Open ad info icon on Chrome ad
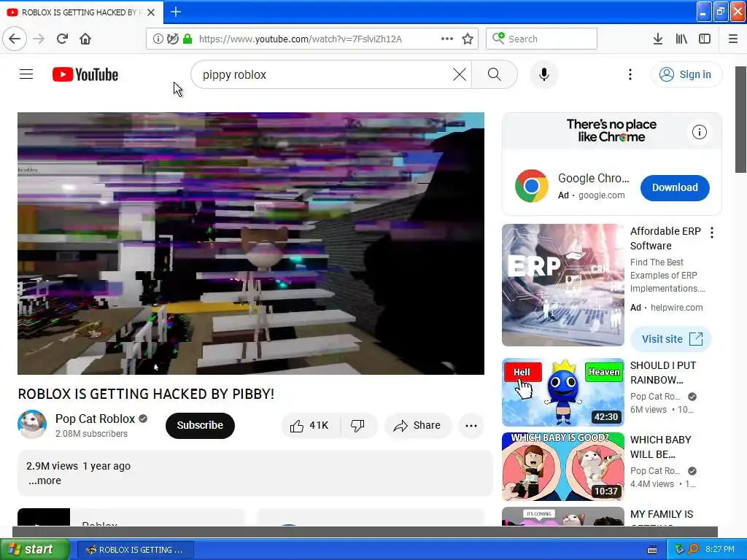This screenshot has height=560, width=747. [700, 132]
